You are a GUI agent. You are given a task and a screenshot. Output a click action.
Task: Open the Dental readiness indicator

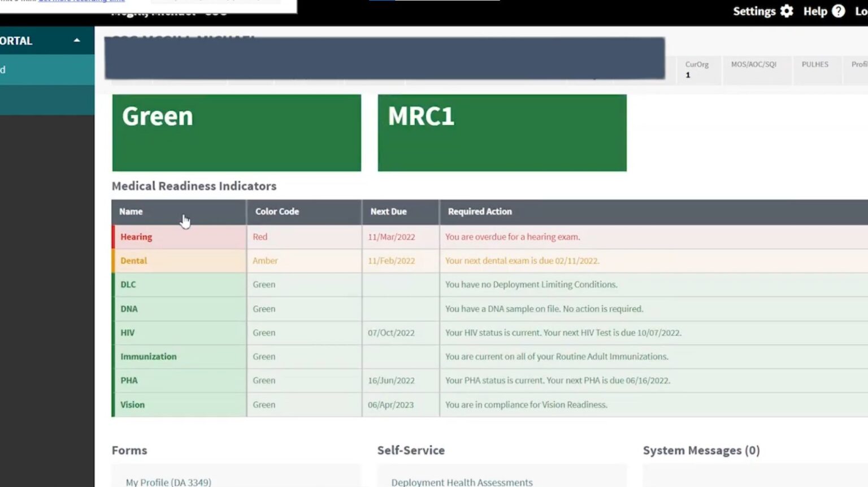point(133,261)
